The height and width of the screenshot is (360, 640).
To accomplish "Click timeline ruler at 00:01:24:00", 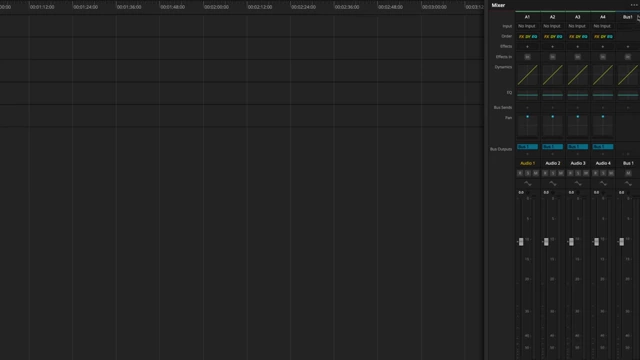I will 85,7.
